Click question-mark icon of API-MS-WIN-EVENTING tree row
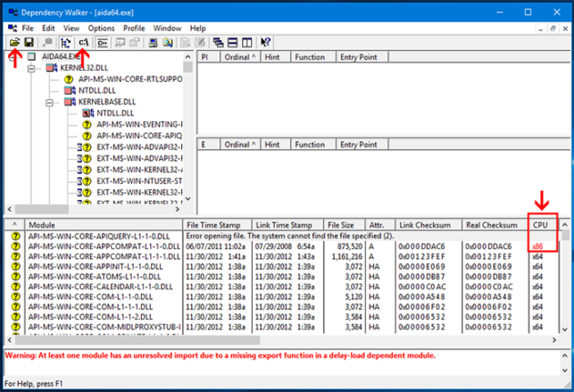Image resolution: width=574 pixels, height=392 pixels. [x=87, y=124]
